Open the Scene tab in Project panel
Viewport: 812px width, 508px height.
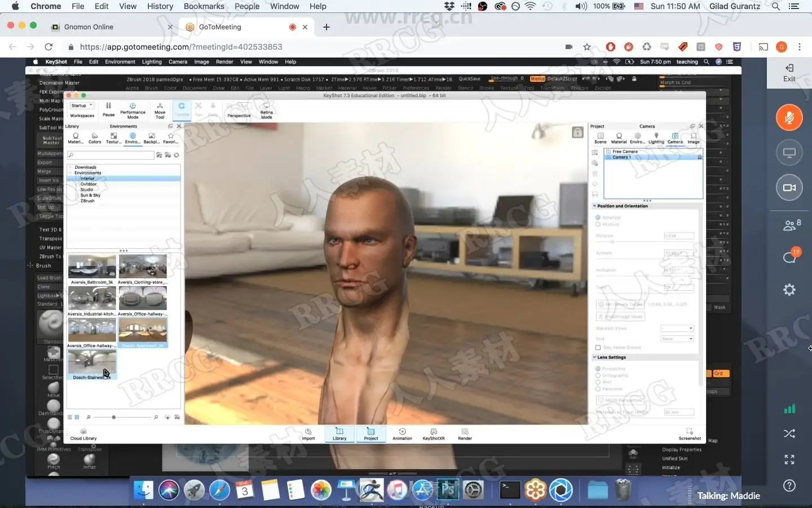click(x=600, y=138)
